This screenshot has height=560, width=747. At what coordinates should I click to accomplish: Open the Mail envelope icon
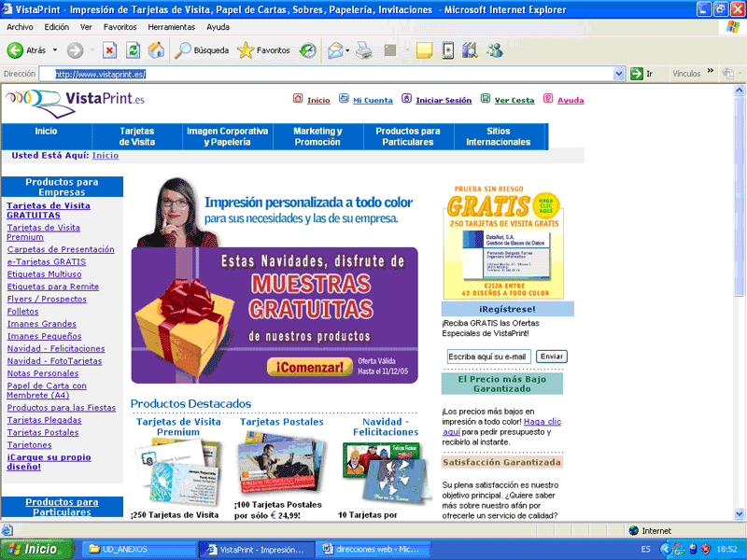click(335, 50)
